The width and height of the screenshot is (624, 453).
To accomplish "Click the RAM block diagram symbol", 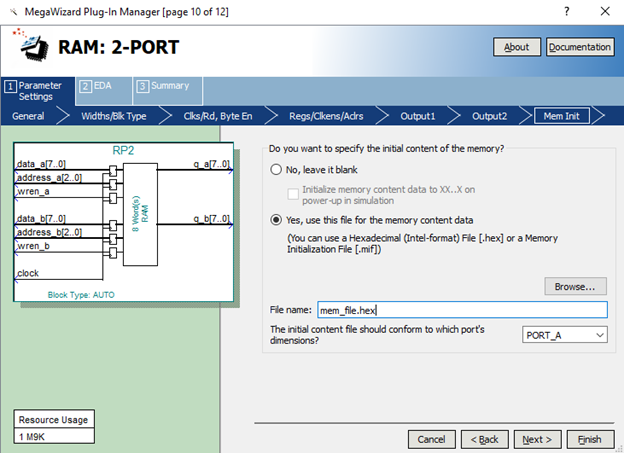I will click(x=140, y=213).
